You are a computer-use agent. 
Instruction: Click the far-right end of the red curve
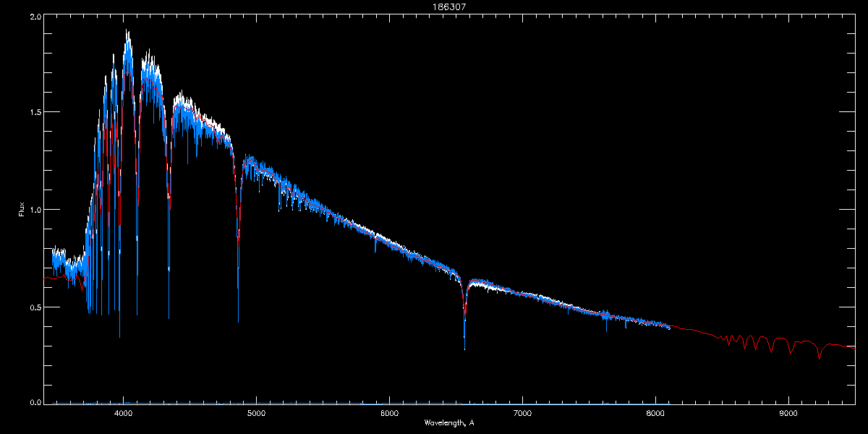pos(855,347)
